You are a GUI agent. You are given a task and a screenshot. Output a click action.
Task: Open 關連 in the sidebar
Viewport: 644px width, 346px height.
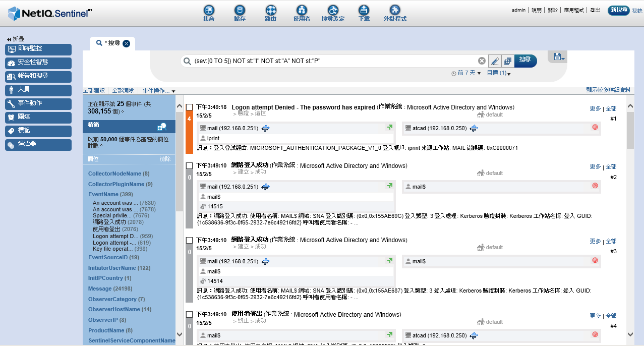38,118
